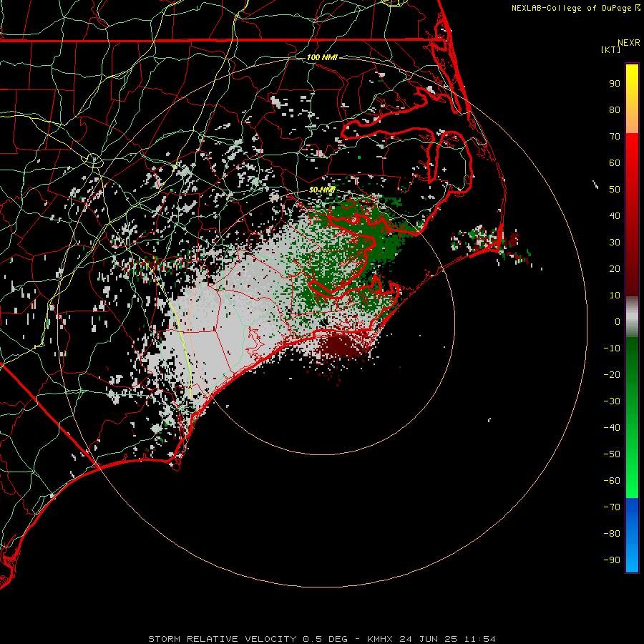Screen dimensions: 644x644
Task: Click the -90 value on the velocity scale
Action: 612,560
